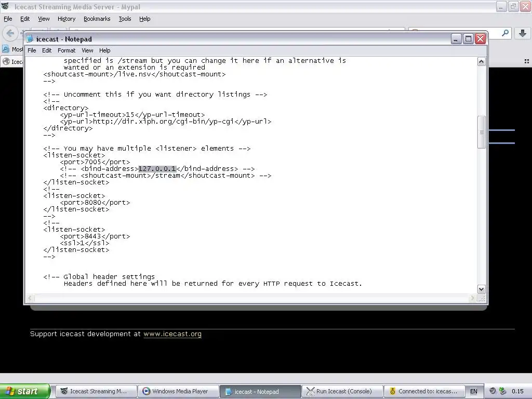This screenshot has width=532, height=399.
Task: Open the browser downloads arrow button
Action: pos(523,33)
